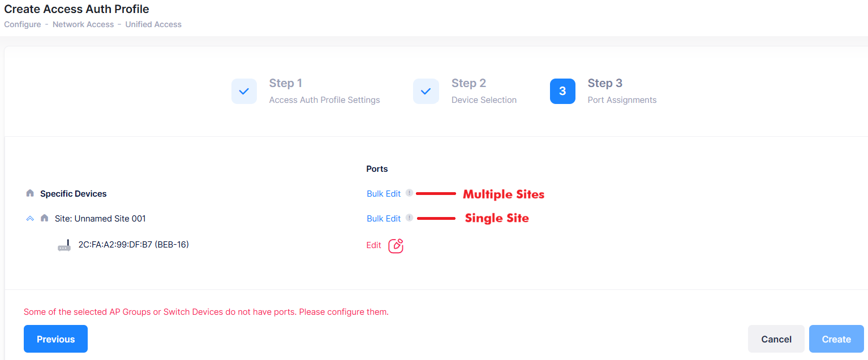Select Step 2 Device Selection

click(484, 91)
